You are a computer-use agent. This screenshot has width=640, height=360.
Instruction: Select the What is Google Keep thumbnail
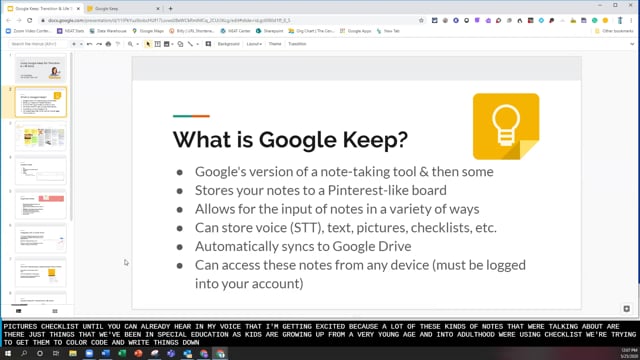[40, 102]
